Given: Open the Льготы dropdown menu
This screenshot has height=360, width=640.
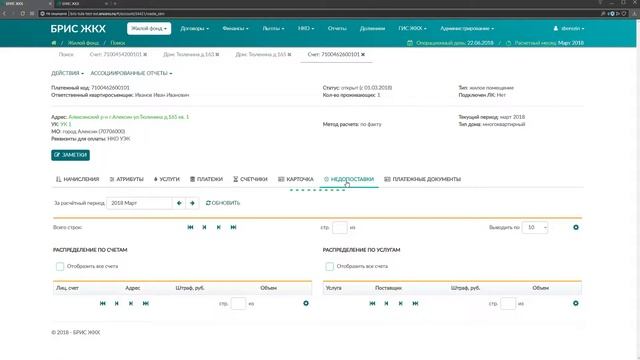Looking at the screenshot, I should [273, 29].
